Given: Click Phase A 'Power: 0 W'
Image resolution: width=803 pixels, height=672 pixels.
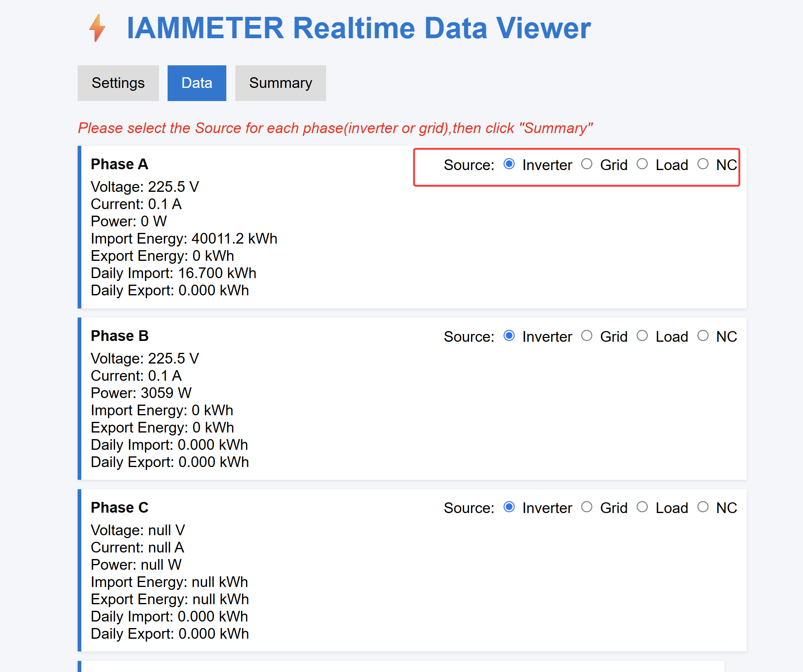Looking at the screenshot, I should pyautogui.click(x=129, y=221).
